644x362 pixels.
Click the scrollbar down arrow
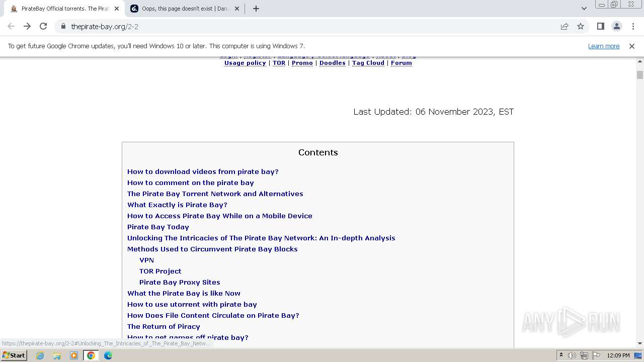click(639, 343)
